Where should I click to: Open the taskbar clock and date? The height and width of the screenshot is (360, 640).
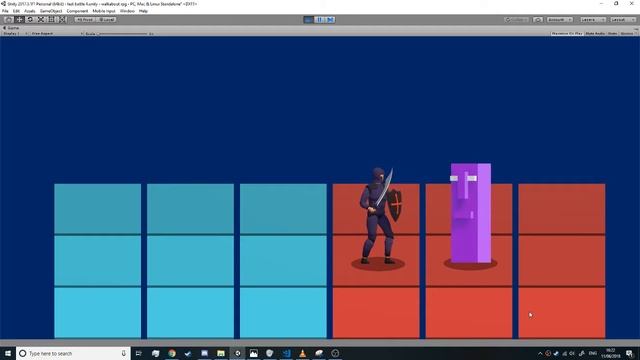click(x=611, y=353)
